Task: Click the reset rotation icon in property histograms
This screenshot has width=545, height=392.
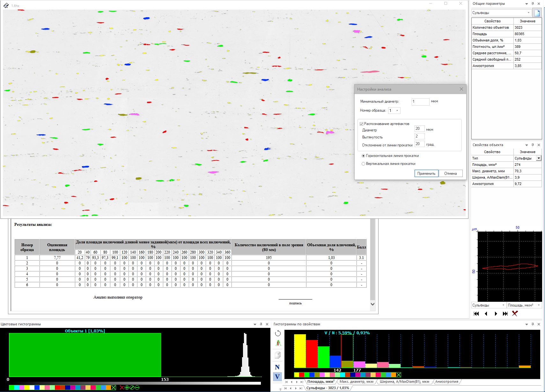Action: click(278, 333)
